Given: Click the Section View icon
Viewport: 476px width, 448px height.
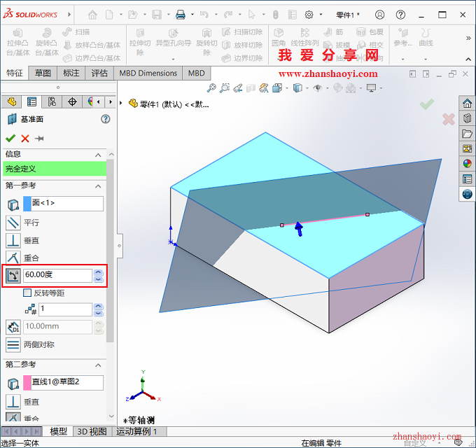Looking at the screenshot, I should click(x=251, y=88).
